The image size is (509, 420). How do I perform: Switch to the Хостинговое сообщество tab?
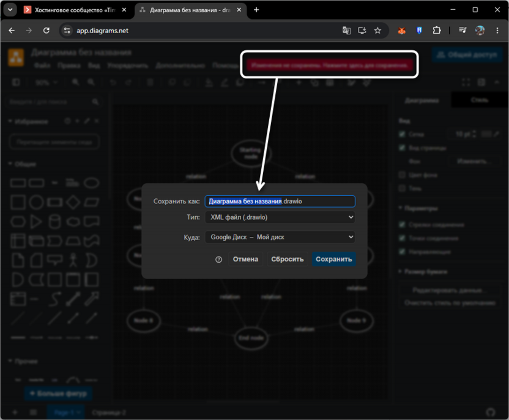click(75, 10)
